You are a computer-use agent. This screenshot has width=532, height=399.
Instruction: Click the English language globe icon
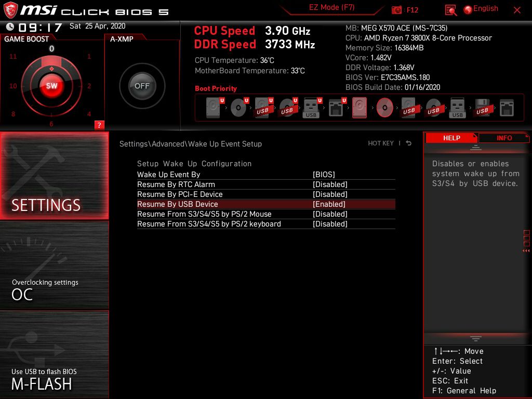click(468, 10)
